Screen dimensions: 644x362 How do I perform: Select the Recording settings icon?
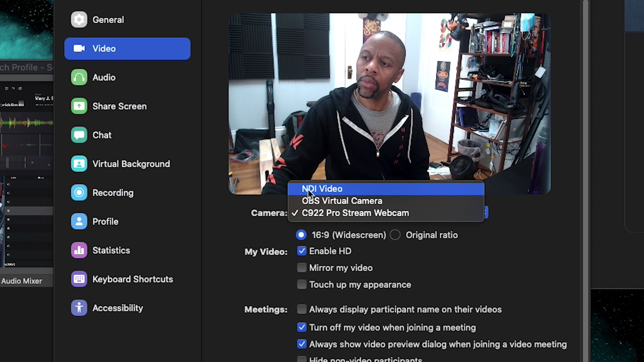coord(79,193)
